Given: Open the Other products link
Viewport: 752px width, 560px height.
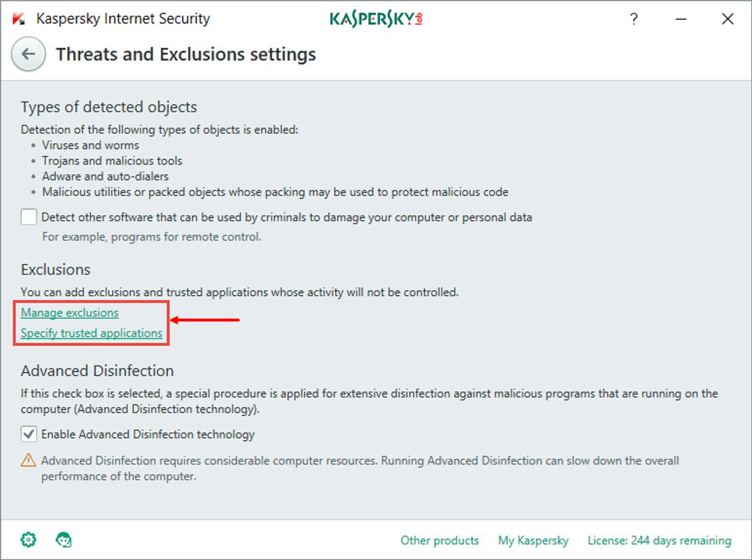Looking at the screenshot, I should (439, 540).
